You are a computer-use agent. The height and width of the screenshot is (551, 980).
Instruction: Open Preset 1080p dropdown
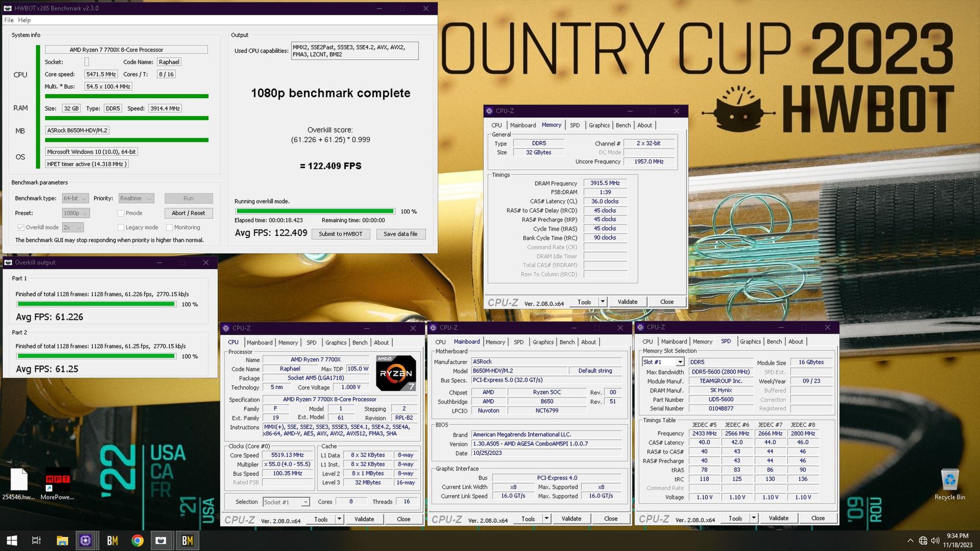pos(76,213)
